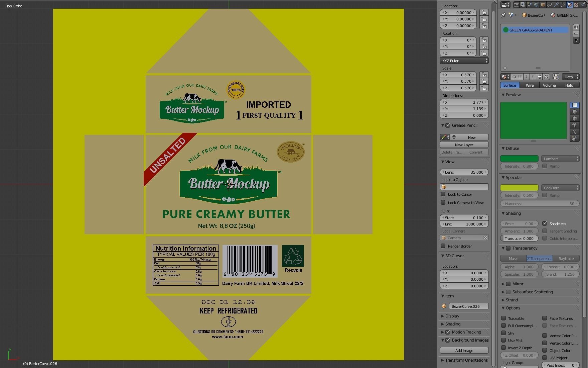Open the XYZ Euler rotation mode dropdown
Image resolution: width=588 pixels, height=368 pixels.
pos(464,61)
